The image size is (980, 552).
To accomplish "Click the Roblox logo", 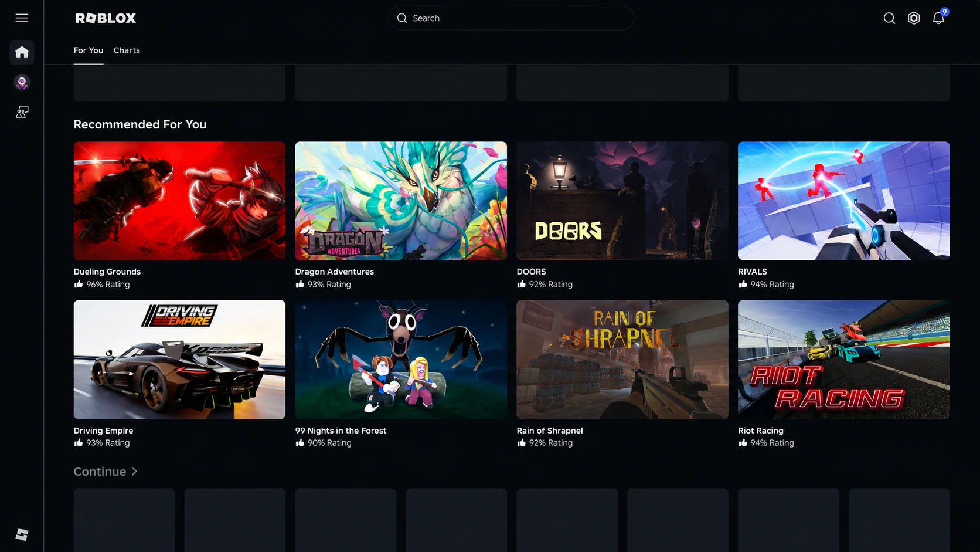I will tap(106, 18).
